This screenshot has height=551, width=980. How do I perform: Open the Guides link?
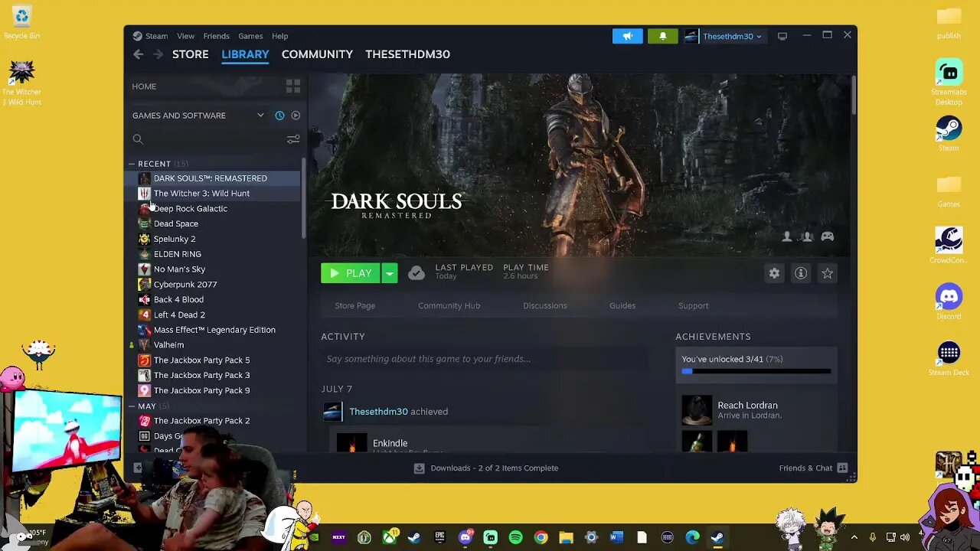tap(622, 305)
